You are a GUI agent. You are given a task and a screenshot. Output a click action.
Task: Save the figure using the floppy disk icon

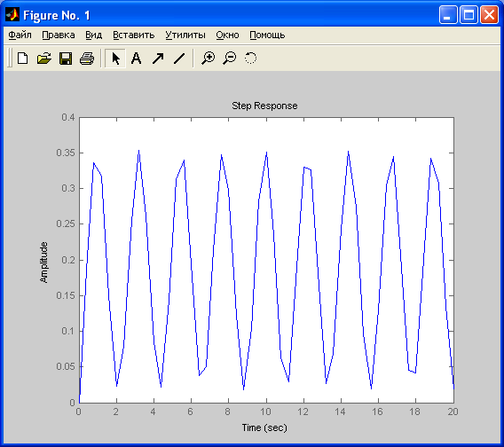(x=66, y=59)
